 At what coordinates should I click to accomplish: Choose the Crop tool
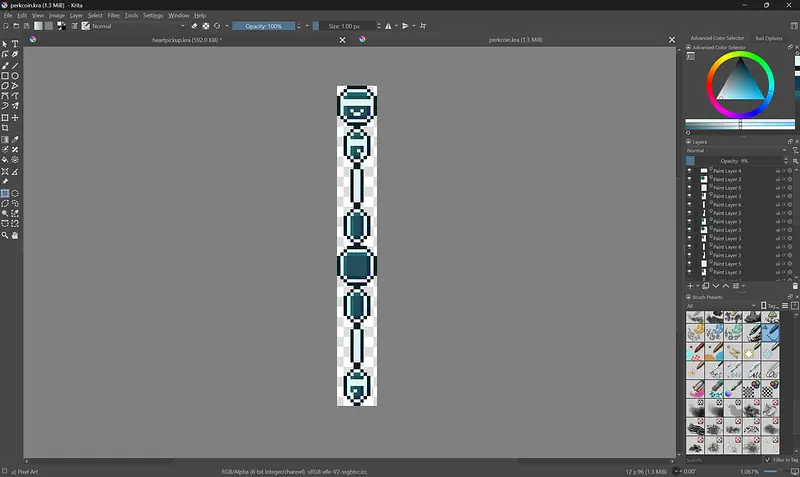pyautogui.click(x=5, y=128)
